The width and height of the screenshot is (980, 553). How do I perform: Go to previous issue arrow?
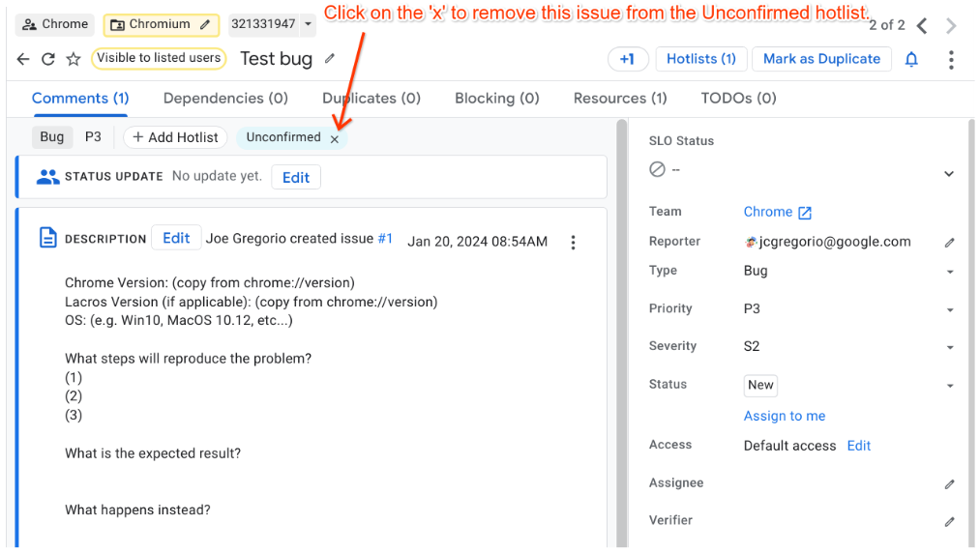pyautogui.click(x=922, y=25)
